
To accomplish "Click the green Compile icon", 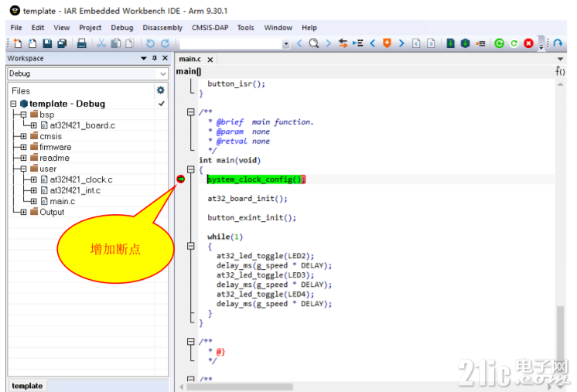I will tap(450, 43).
